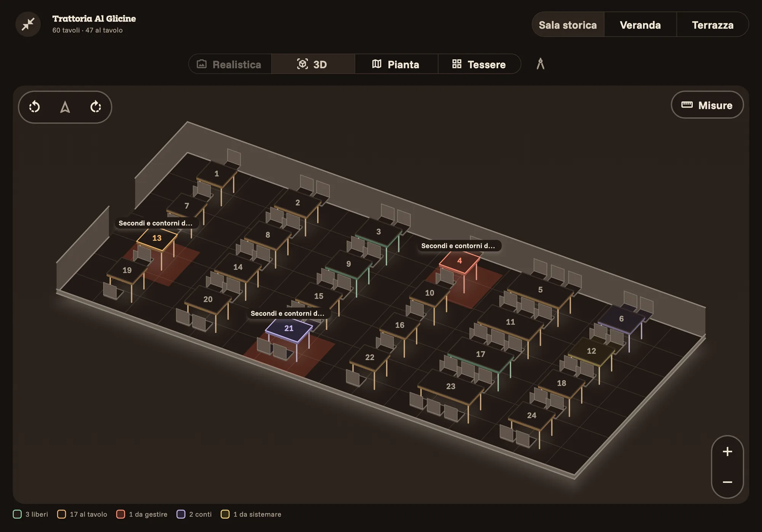
Task: Rotate the view counterclockwise
Action: pyautogui.click(x=35, y=107)
